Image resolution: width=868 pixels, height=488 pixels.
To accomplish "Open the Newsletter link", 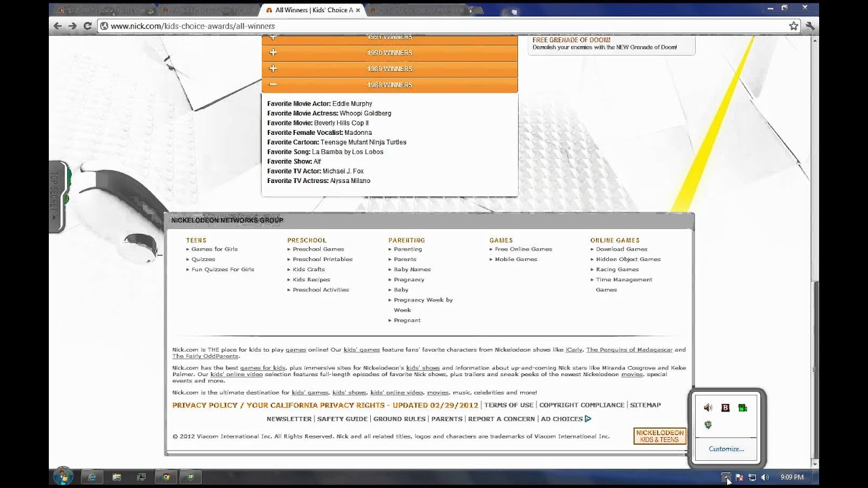I will pyautogui.click(x=289, y=419).
